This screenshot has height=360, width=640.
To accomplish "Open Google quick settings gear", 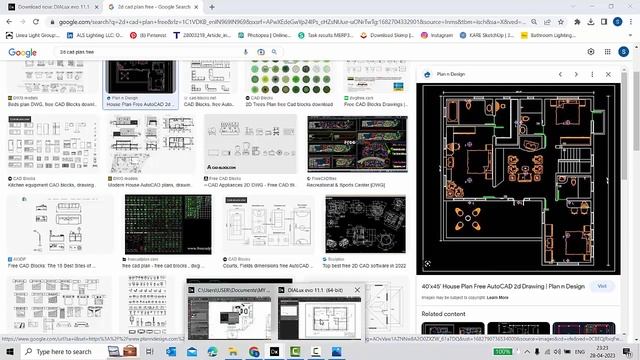I will point(591,51).
